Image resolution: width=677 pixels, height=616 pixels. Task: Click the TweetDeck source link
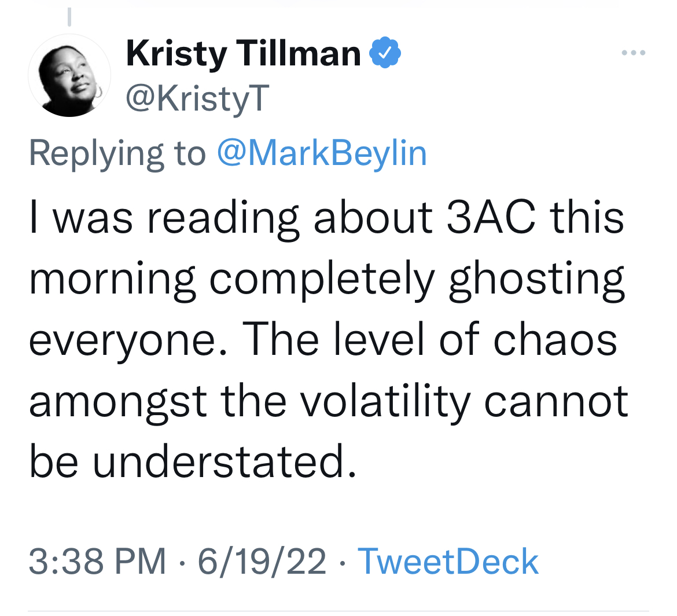(448, 561)
